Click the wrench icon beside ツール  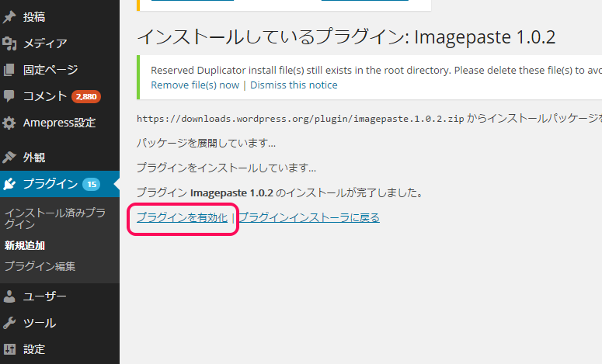pos(9,323)
